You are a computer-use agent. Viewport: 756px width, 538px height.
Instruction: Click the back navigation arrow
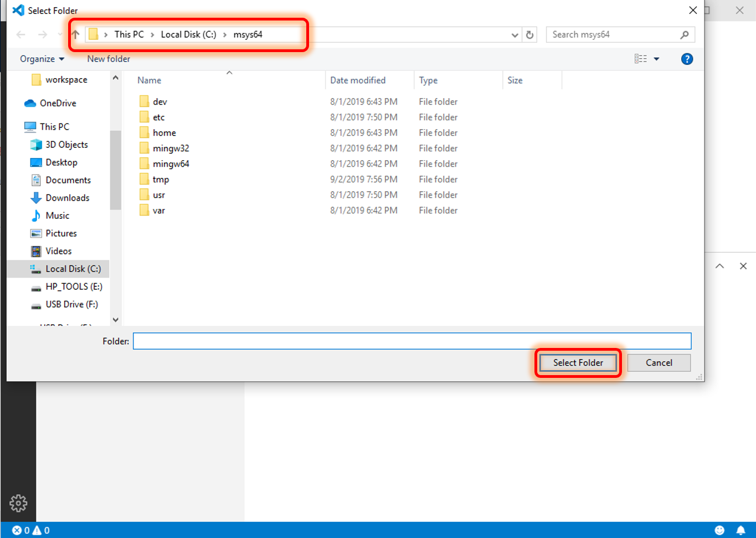pos(20,34)
